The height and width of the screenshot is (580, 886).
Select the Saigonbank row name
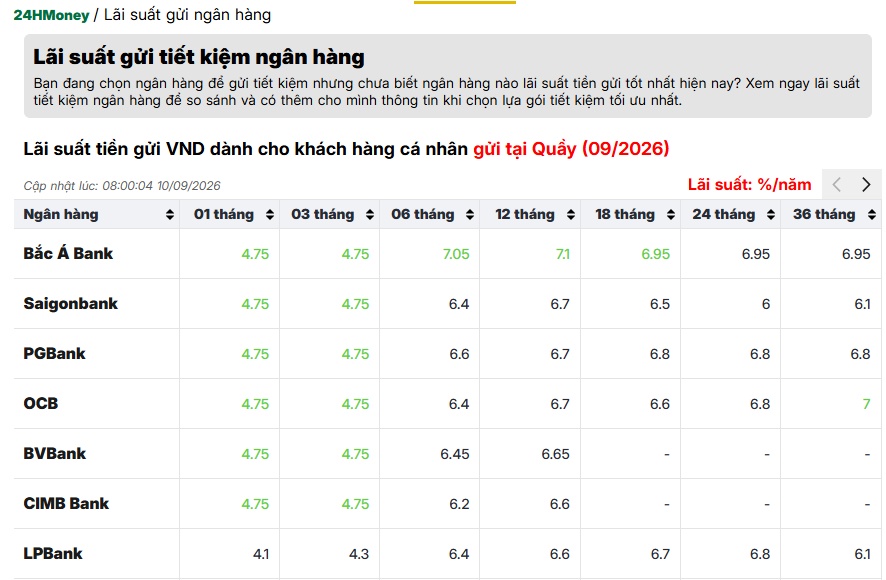(x=71, y=304)
